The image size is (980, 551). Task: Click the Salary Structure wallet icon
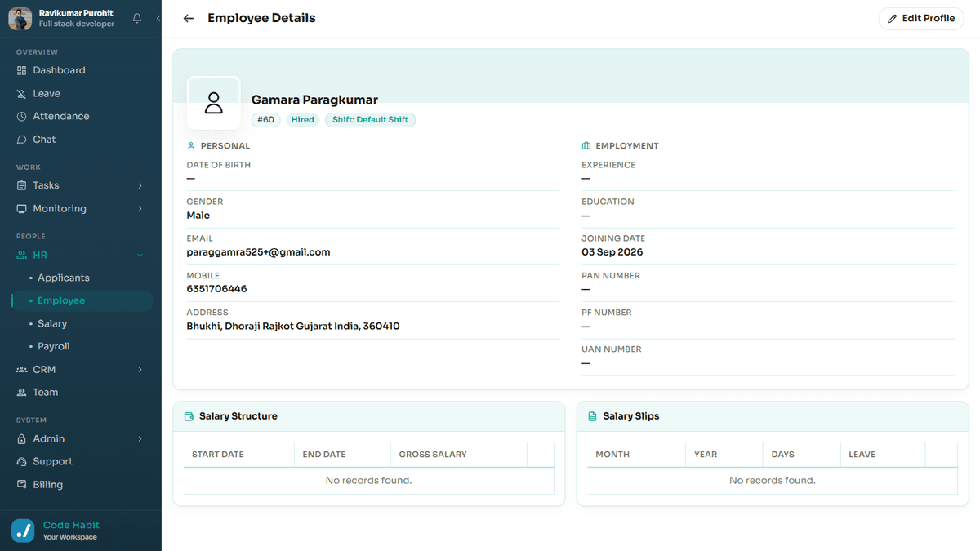point(189,416)
